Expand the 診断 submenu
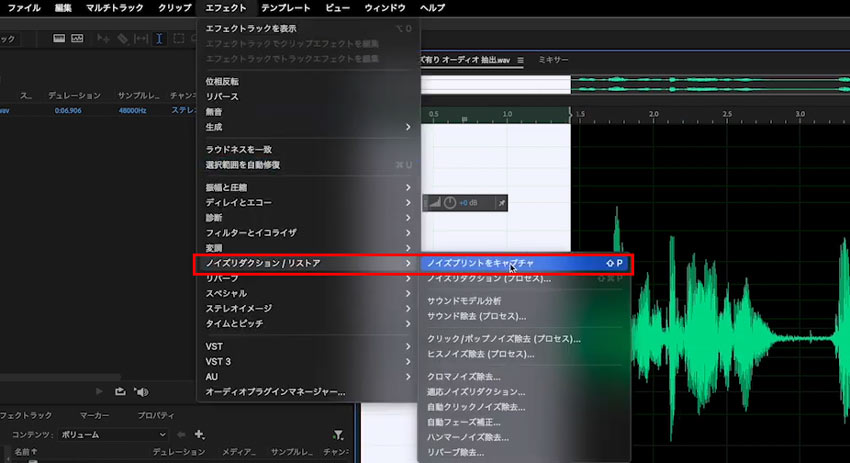 click(308, 217)
